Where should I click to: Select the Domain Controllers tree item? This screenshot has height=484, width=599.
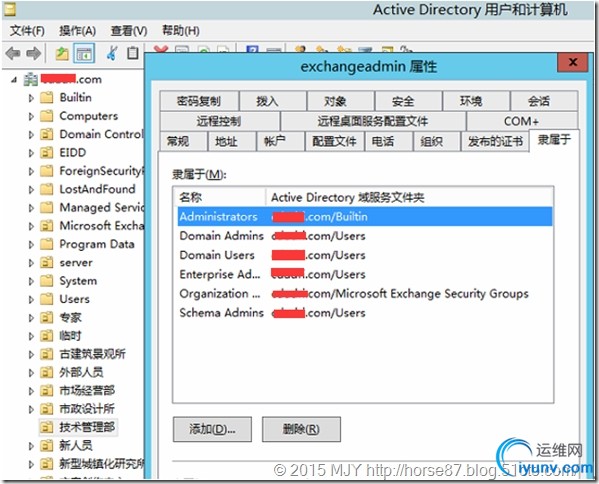click(101, 134)
